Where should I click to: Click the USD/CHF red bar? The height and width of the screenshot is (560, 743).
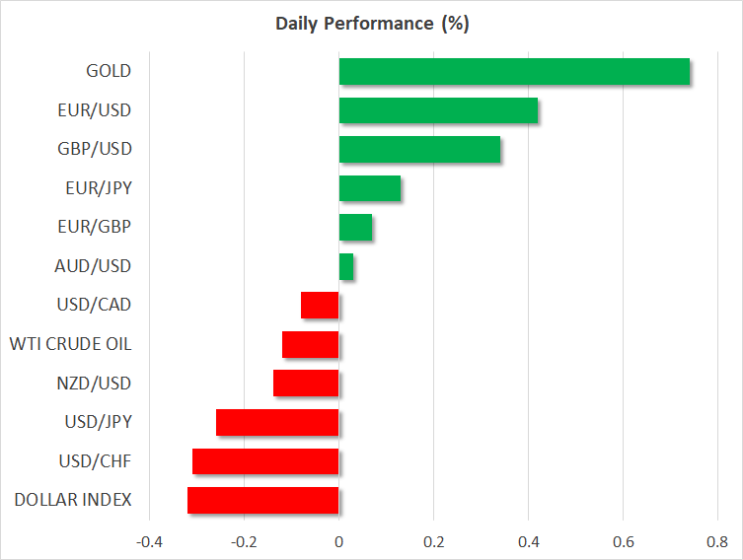pos(265,461)
